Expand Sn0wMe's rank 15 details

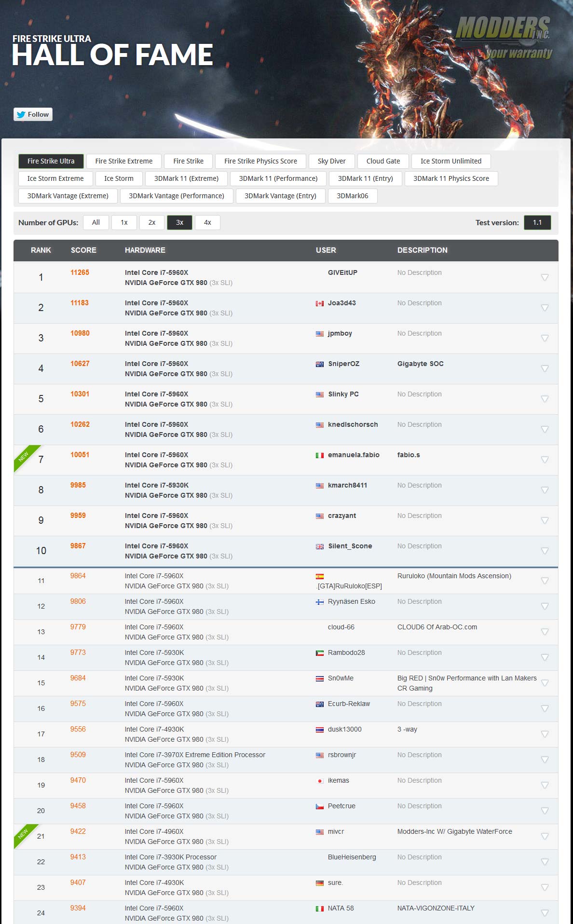545,683
